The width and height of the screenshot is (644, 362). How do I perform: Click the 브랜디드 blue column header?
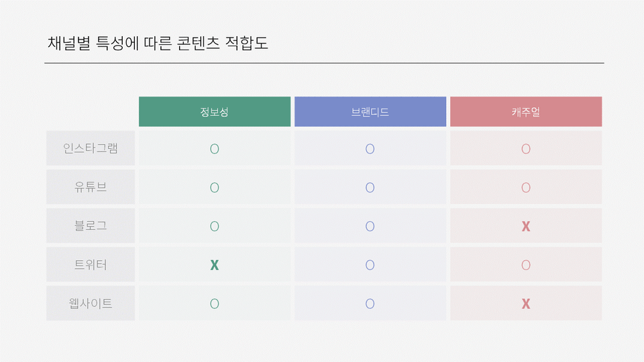tap(370, 112)
